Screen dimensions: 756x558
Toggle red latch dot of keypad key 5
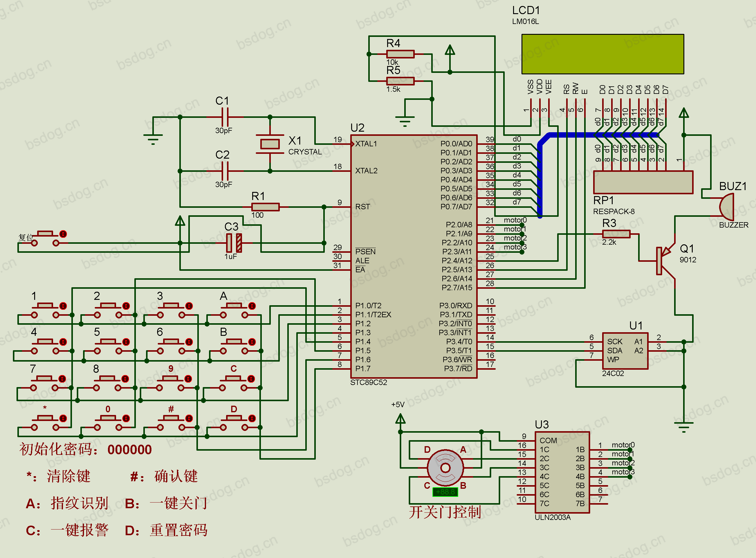click(126, 342)
